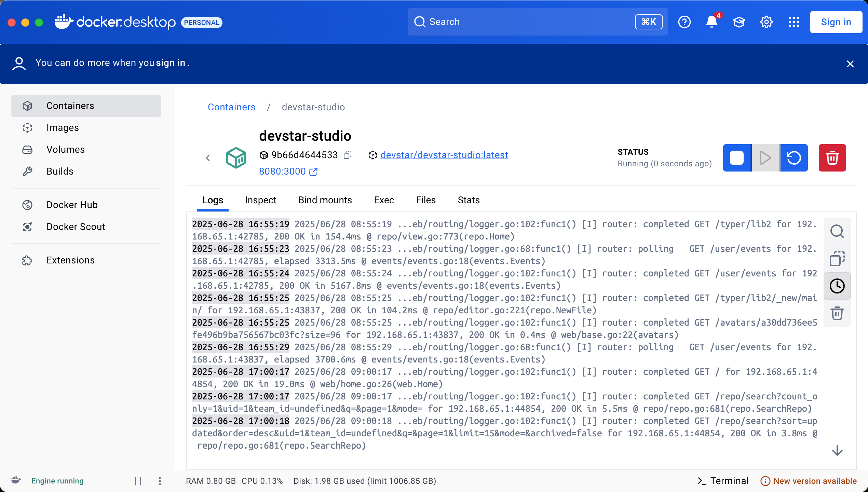This screenshot has height=492, width=868.
Task: Pause the Docker engine
Action: (x=139, y=481)
